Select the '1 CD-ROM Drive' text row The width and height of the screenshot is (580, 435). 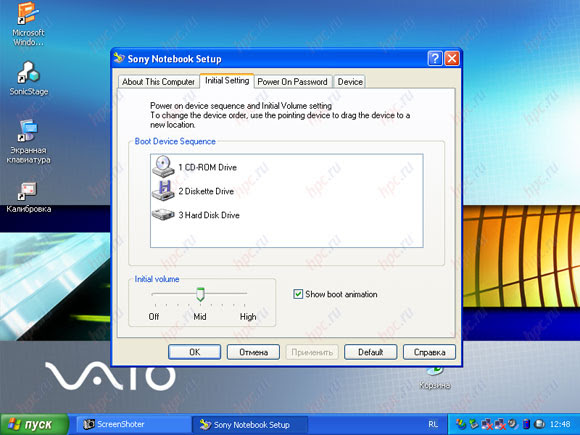coord(208,167)
